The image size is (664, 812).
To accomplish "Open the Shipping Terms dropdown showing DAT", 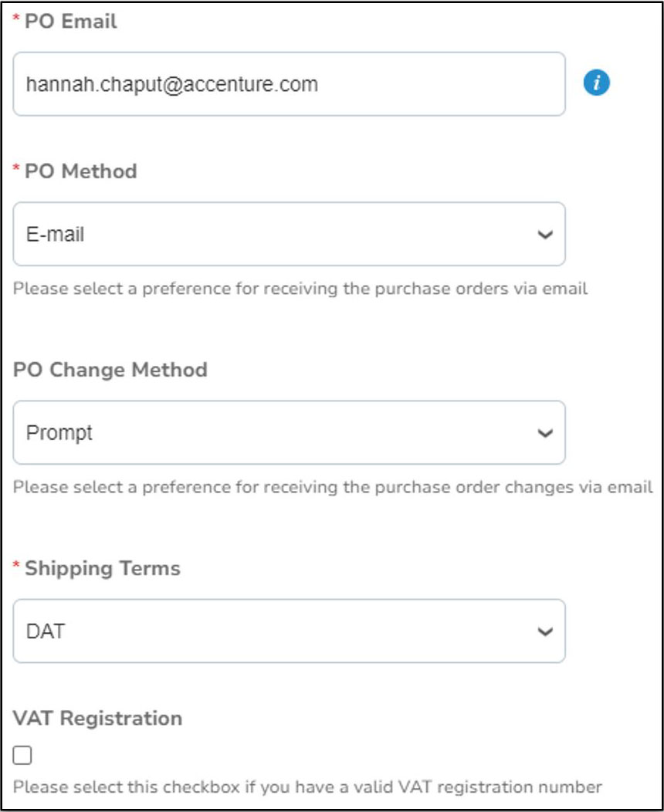I will click(289, 631).
